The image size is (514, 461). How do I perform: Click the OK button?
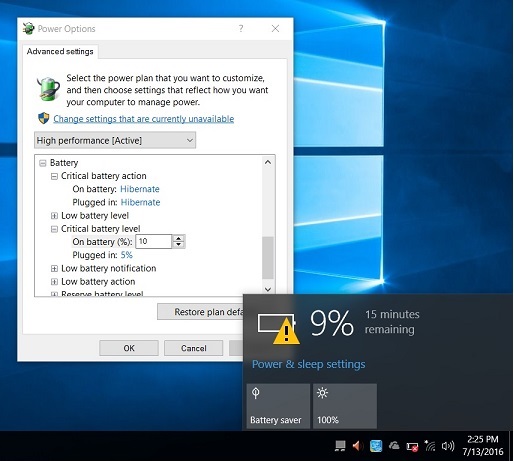(x=129, y=348)
